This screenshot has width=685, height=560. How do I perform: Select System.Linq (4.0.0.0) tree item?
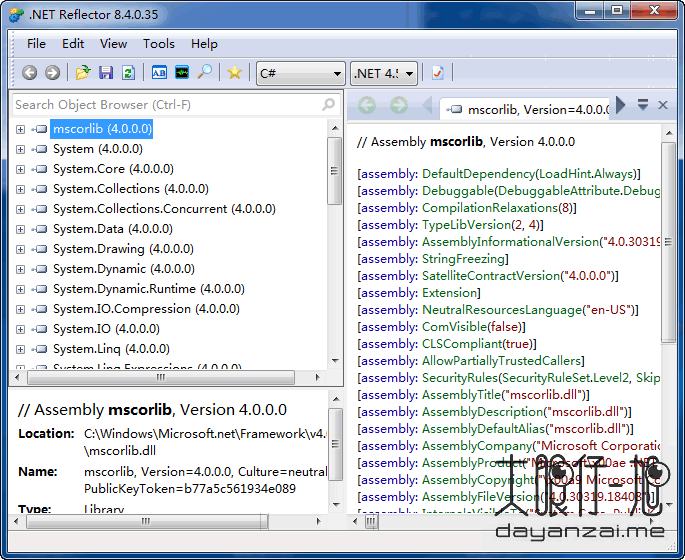(111, 349)
